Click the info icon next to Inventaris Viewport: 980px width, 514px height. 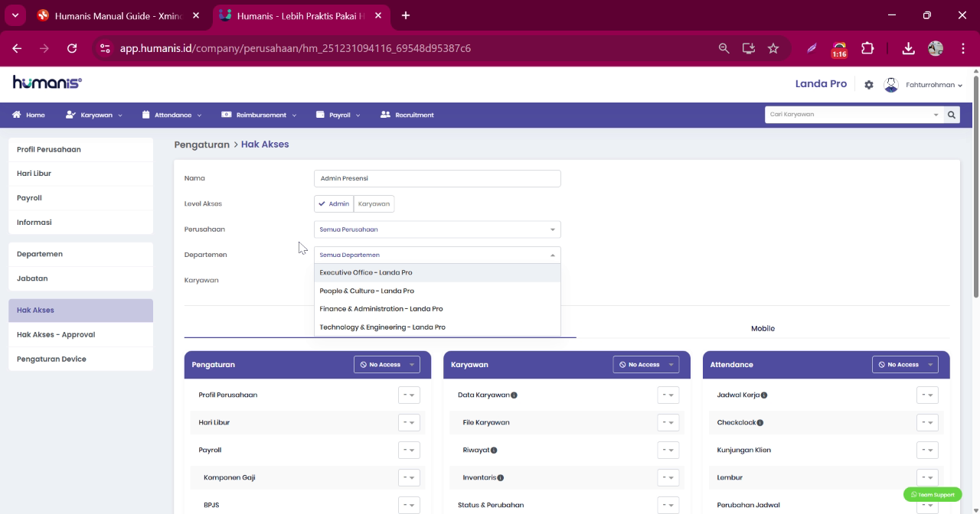pyautogui.click(x=501, y=478)
